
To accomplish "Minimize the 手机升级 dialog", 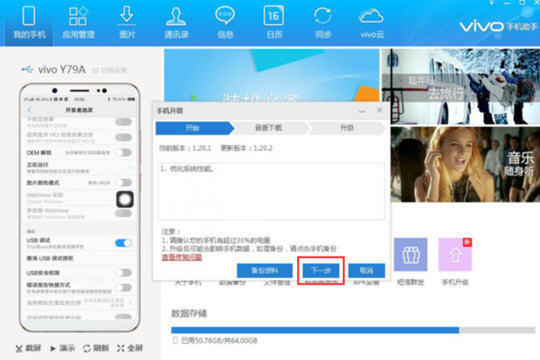I will (x=362, y=111).
